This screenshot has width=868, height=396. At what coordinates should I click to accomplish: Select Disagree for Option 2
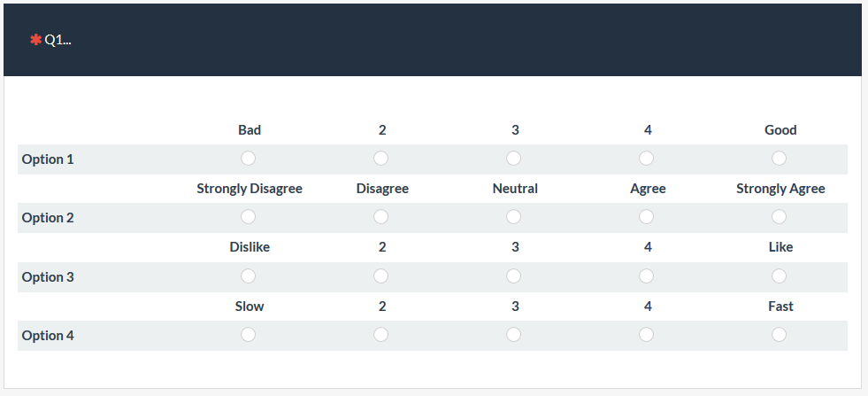tap(381, 217)
